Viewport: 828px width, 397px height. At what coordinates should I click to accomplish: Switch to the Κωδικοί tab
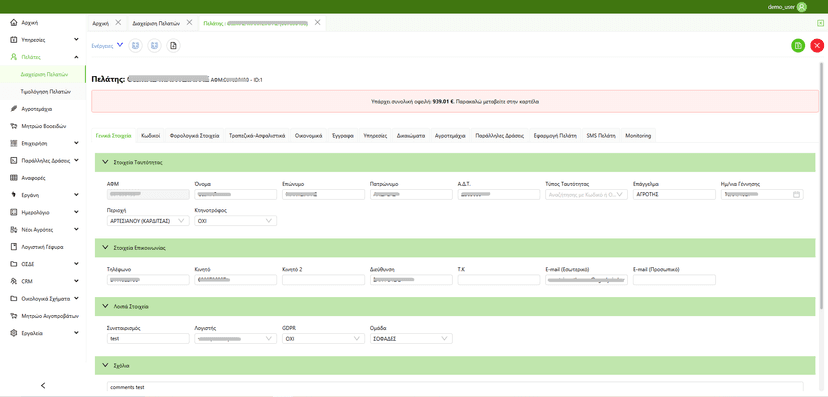pos(151,136)
